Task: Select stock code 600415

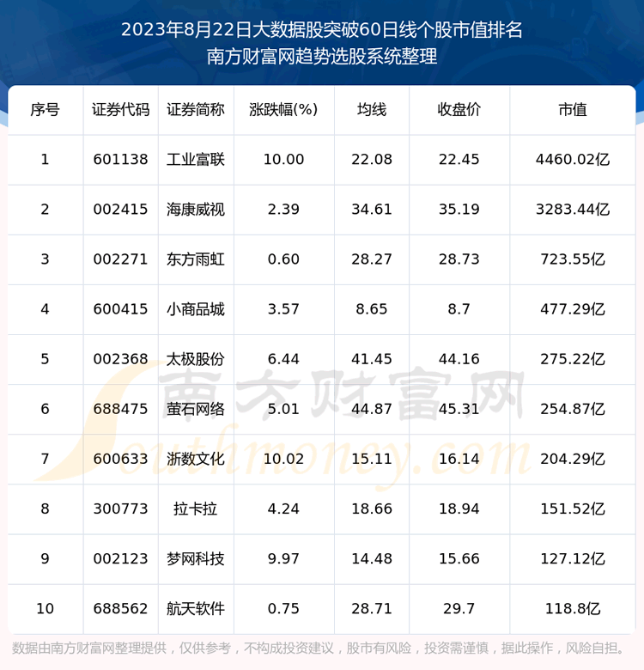Action: 120,309
